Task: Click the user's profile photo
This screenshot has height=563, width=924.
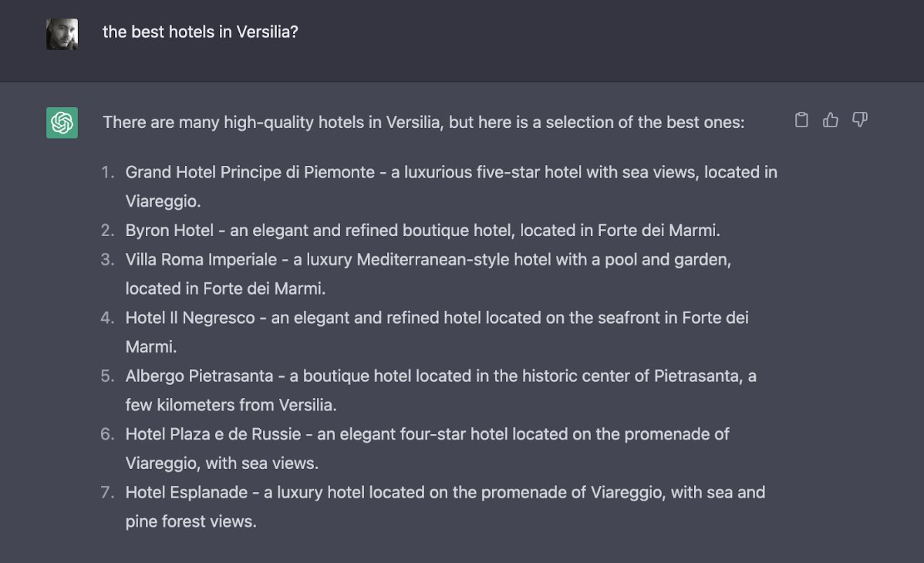Action: [x=62, y=34]
